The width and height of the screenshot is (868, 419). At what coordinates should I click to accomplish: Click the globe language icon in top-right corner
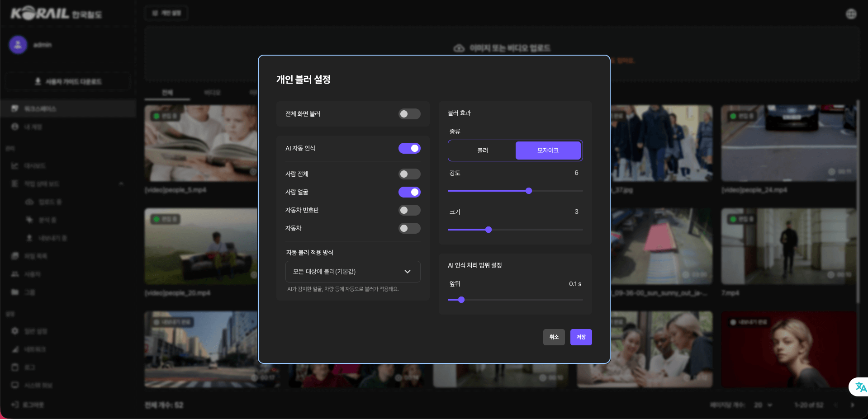851,14
